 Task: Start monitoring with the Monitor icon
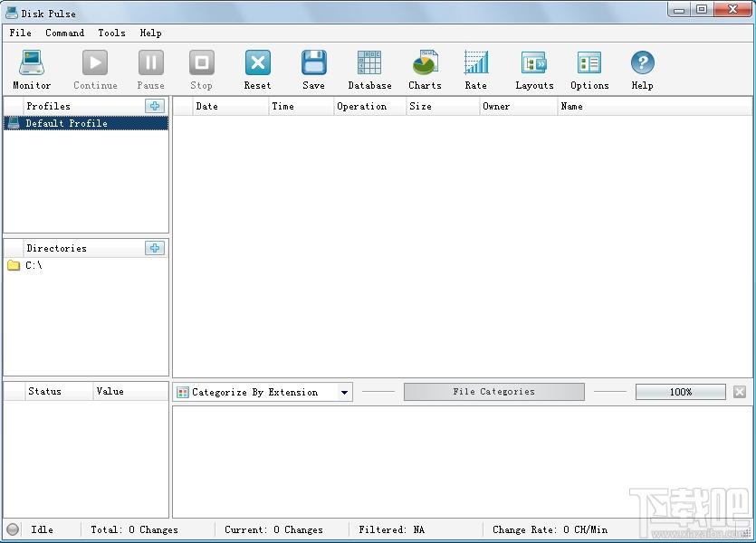pyautogui.click(x=32, y=62)
